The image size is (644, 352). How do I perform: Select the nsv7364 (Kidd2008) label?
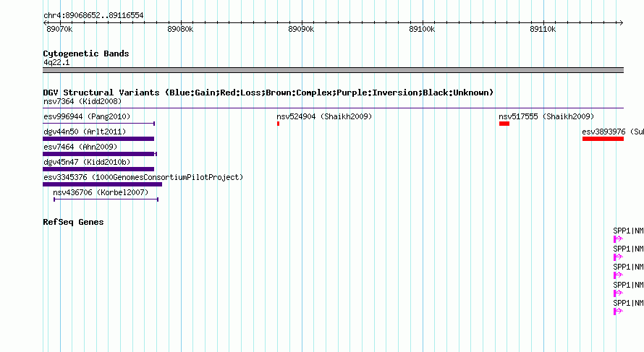pos(82,101)
